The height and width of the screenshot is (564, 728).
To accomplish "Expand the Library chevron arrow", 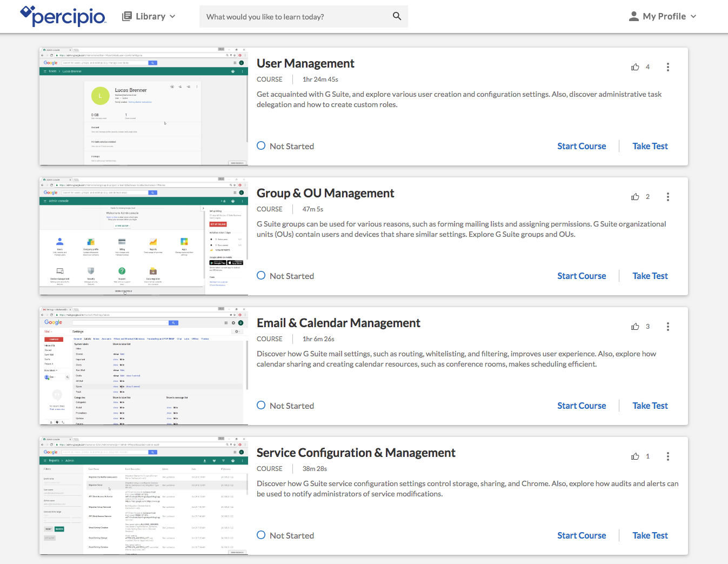I will click(x=172, y=16).
